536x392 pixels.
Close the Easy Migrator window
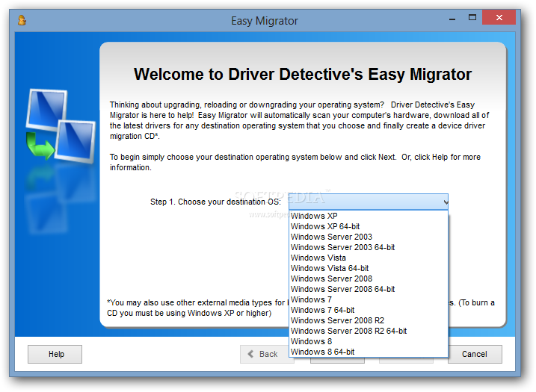[499, 17]
